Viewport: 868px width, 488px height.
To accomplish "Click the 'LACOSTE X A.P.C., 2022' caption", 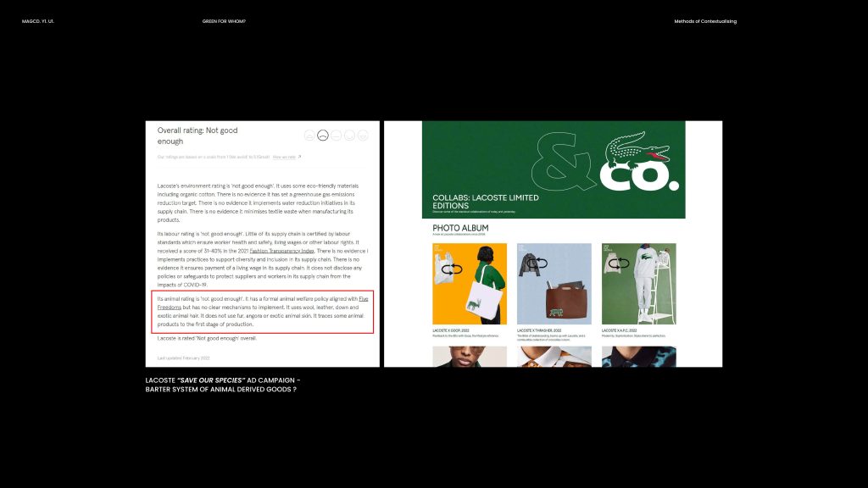I will 620,330.
